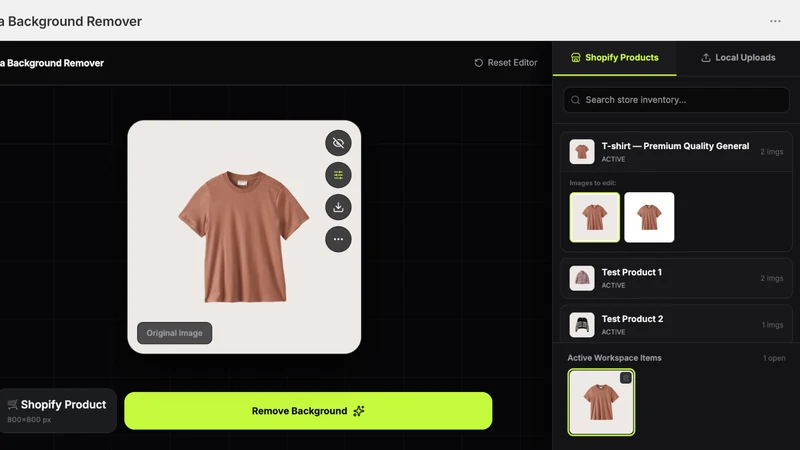Click the magnifier icon in search box
The image size is (800, 450).
(576, 100)
